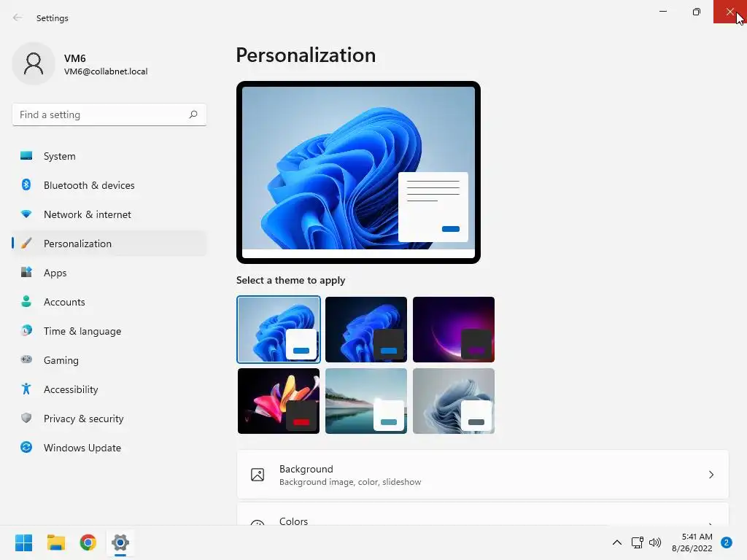Click the System monitor icon in sidebar

click(x=26, y=156)
